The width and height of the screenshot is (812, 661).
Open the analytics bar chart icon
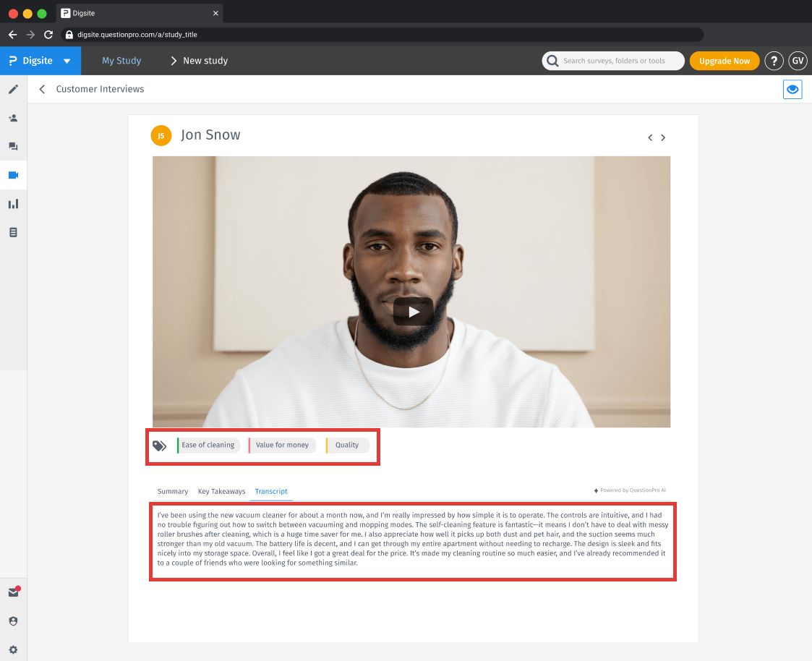coord(12,203)
